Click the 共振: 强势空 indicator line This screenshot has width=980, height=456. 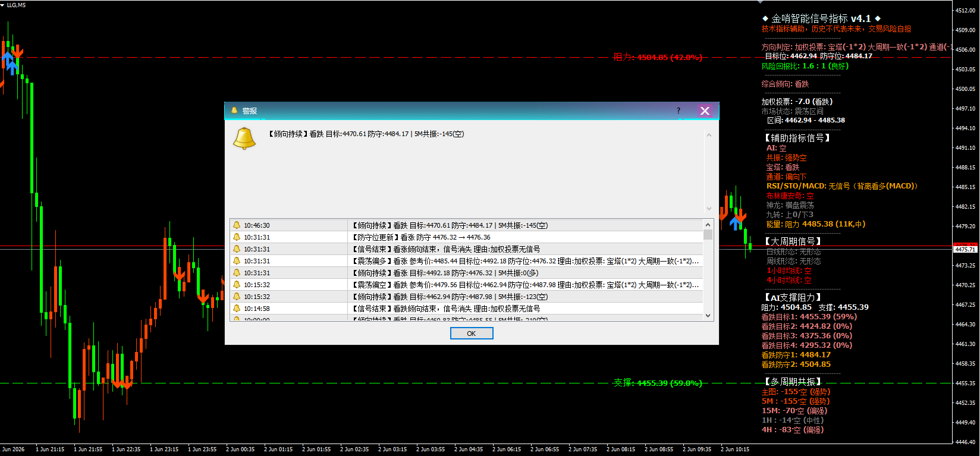point(786,158)
